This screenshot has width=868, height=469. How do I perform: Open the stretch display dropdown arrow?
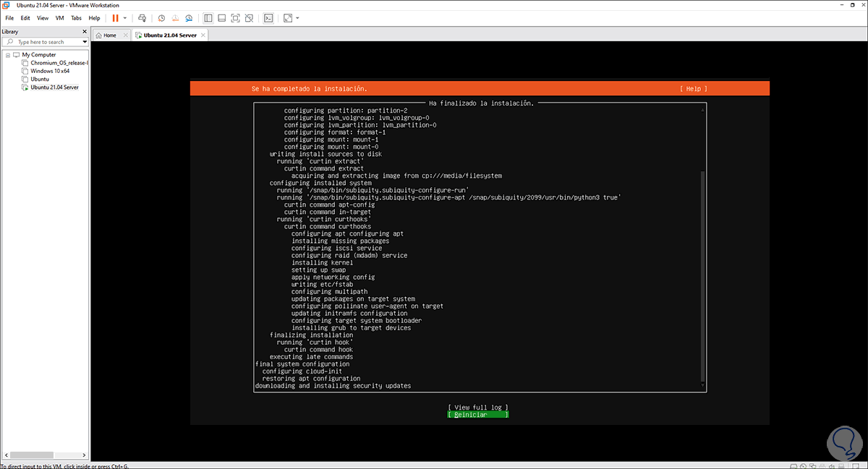pyautogui.click(x=297, y=17)
